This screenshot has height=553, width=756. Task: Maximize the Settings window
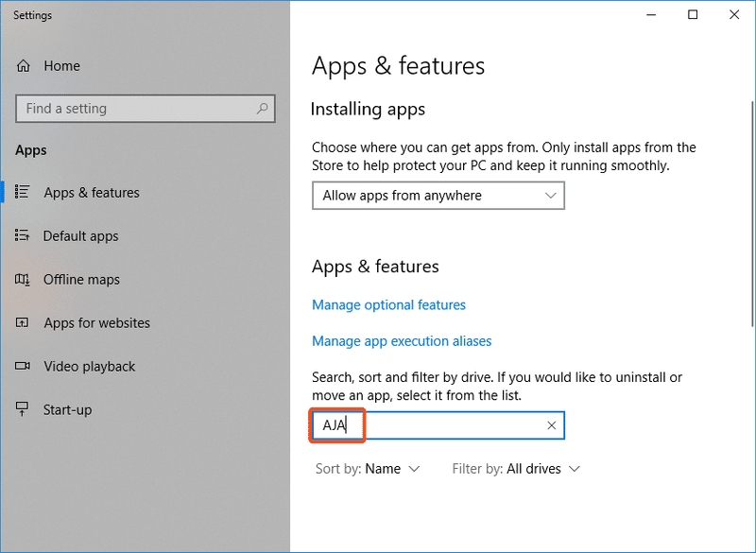tap(693, 15)
